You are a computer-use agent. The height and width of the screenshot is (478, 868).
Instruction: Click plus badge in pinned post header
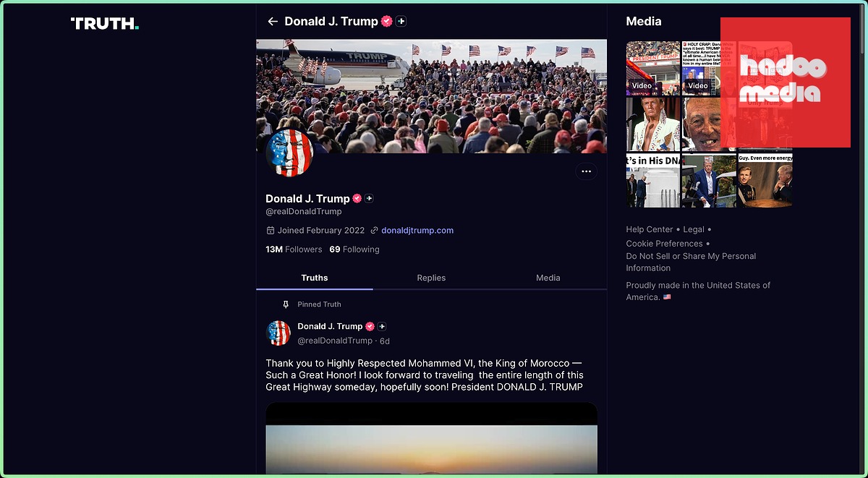click(382, 326)
